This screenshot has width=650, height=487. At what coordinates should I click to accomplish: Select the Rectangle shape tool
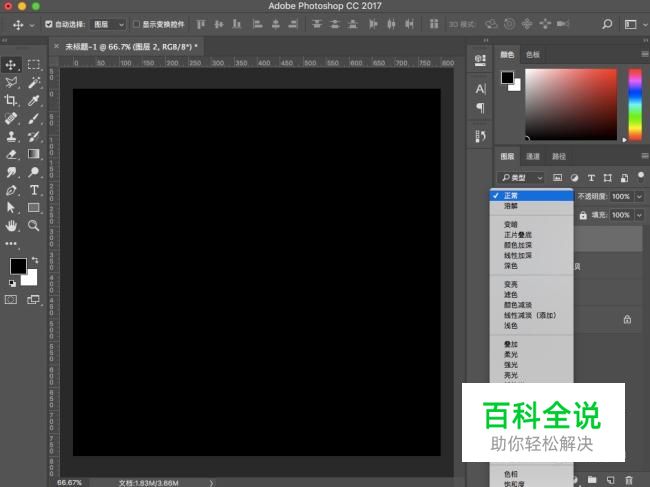coord(34,207)
